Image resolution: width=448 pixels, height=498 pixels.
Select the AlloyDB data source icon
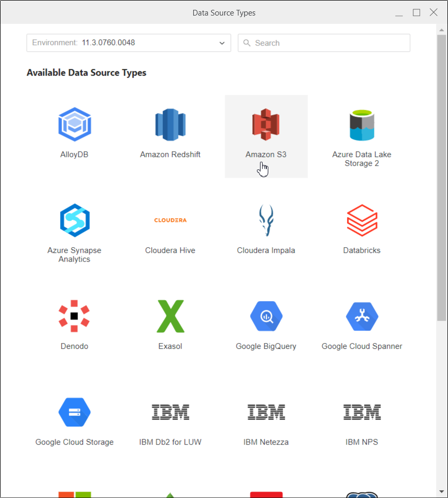point(75,125)
